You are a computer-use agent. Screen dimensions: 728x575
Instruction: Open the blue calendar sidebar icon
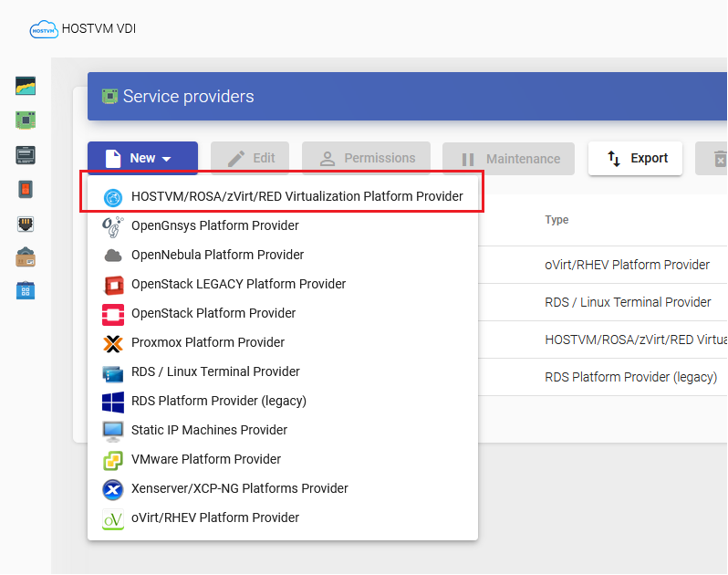[x=26, y=291]
